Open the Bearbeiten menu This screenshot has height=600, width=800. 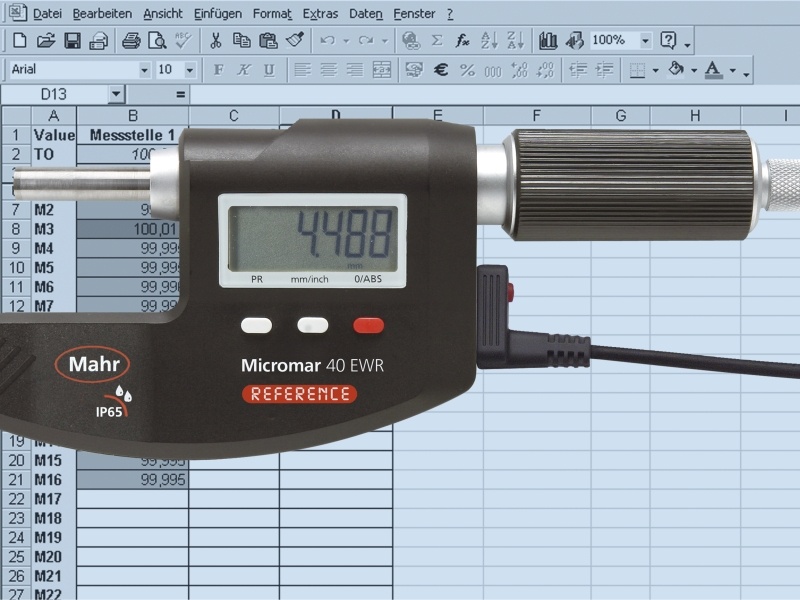(102, 14)
